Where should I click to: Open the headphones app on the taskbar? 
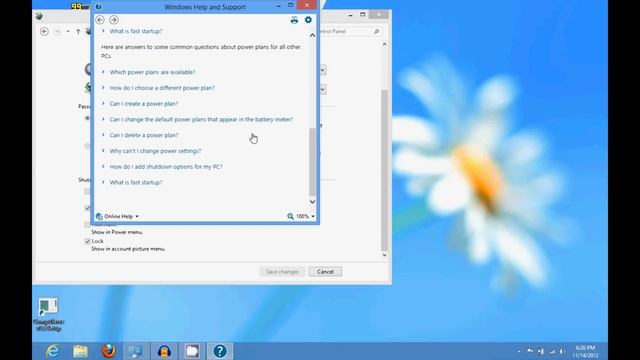(x=164, y=351)
